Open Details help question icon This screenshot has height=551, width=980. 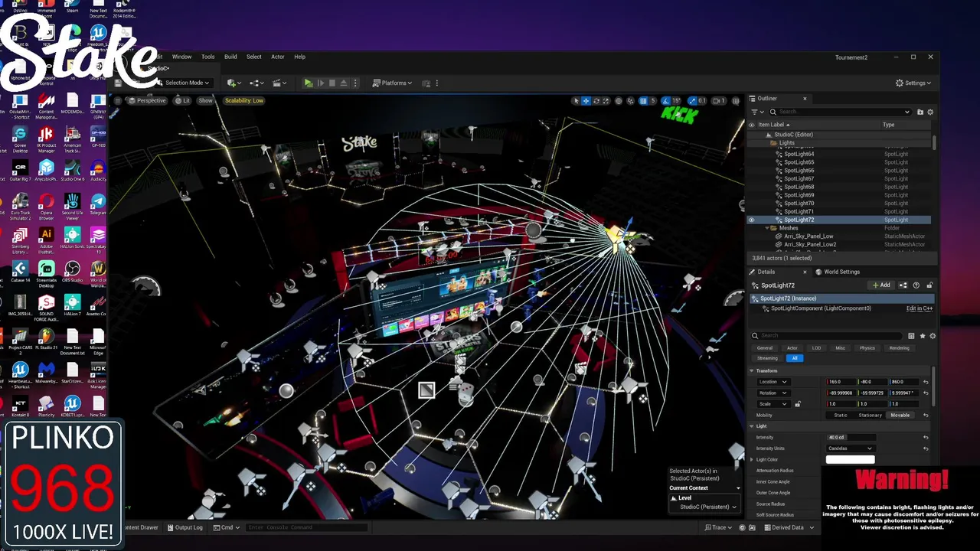916,285
